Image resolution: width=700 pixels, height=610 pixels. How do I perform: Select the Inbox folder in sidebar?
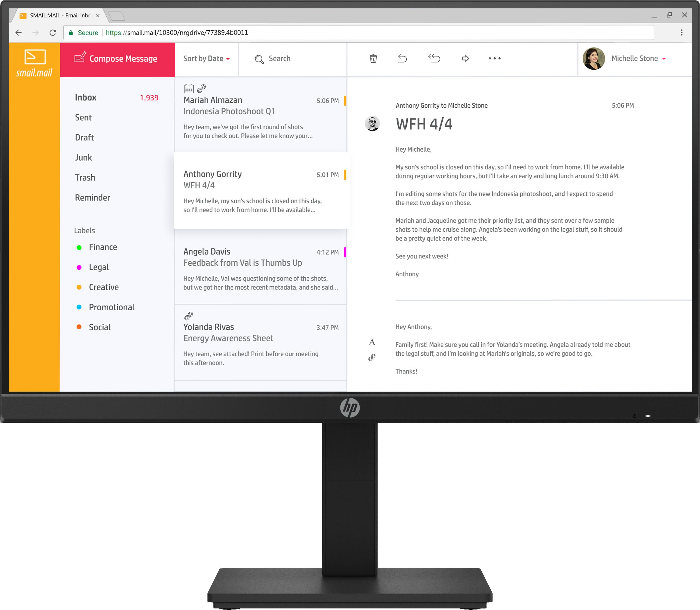point(85,97)
